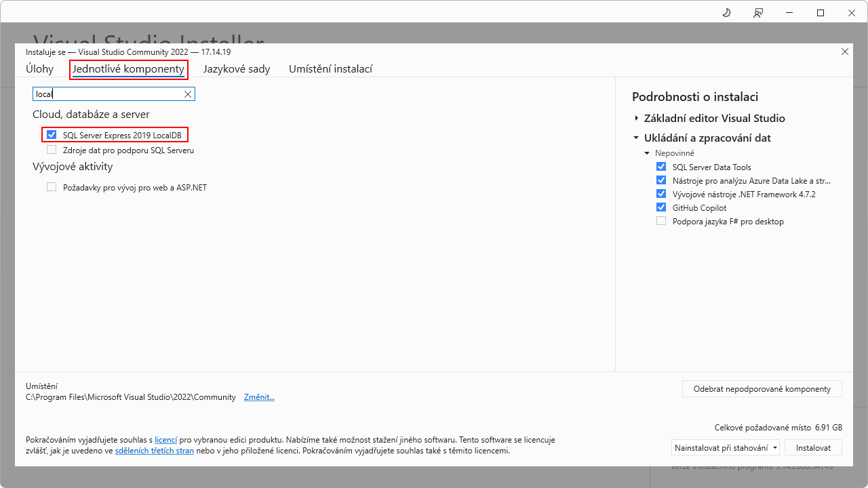Enable Zdroje dat pro podporu SQL Serveru
The image size is (868, 488).
click(x=52, y=149)
